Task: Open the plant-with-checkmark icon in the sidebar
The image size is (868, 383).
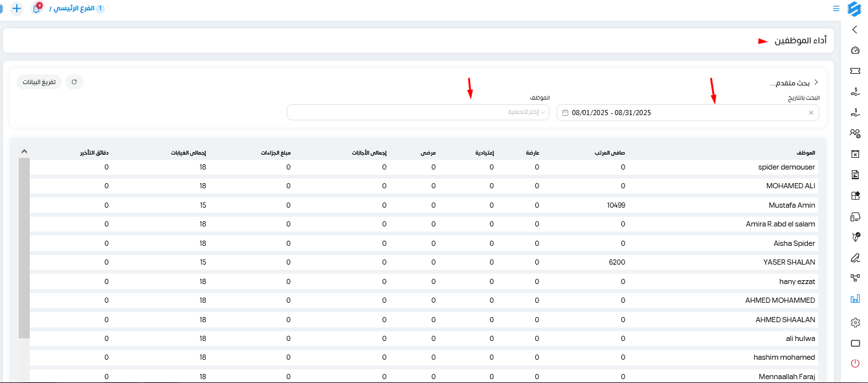Action: pyautogui.click(x=855, y=237)
